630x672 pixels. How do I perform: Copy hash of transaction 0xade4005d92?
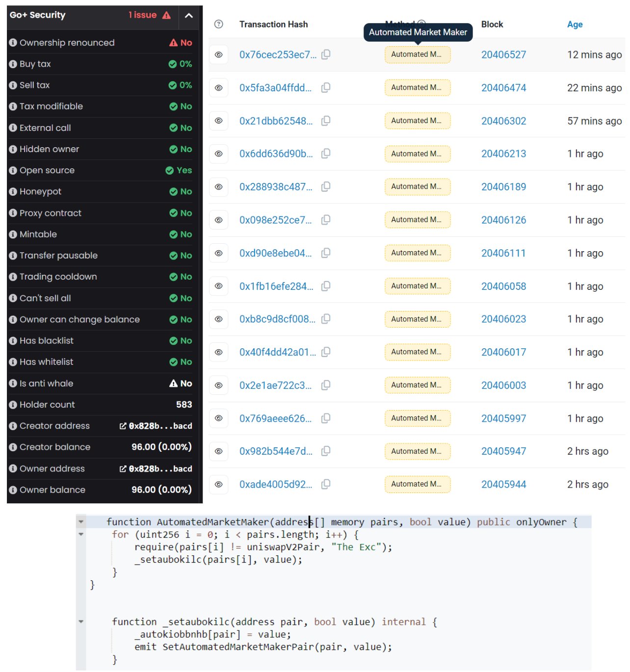[326, 484]
